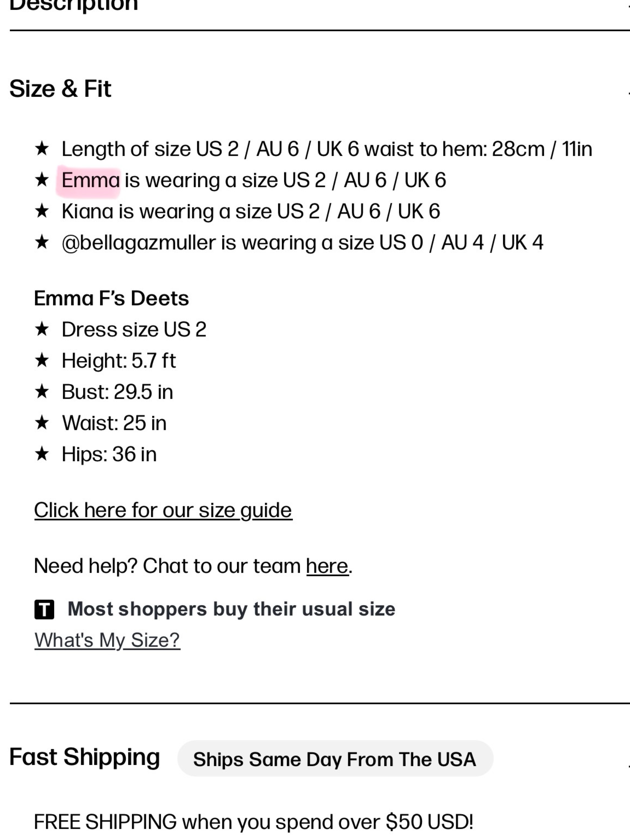Expand the Description section header
Image resolution: width=630 pixels, height=840 pixels.
[x=319, y=5]
